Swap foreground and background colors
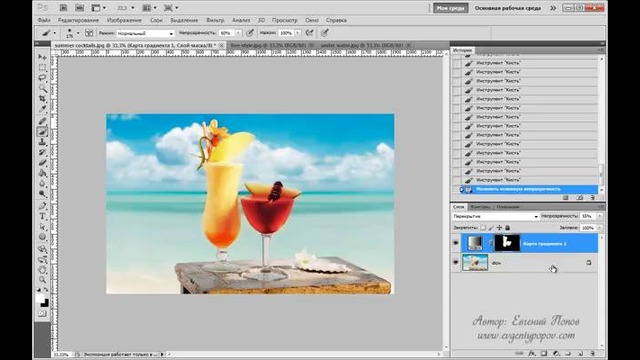 46,290
